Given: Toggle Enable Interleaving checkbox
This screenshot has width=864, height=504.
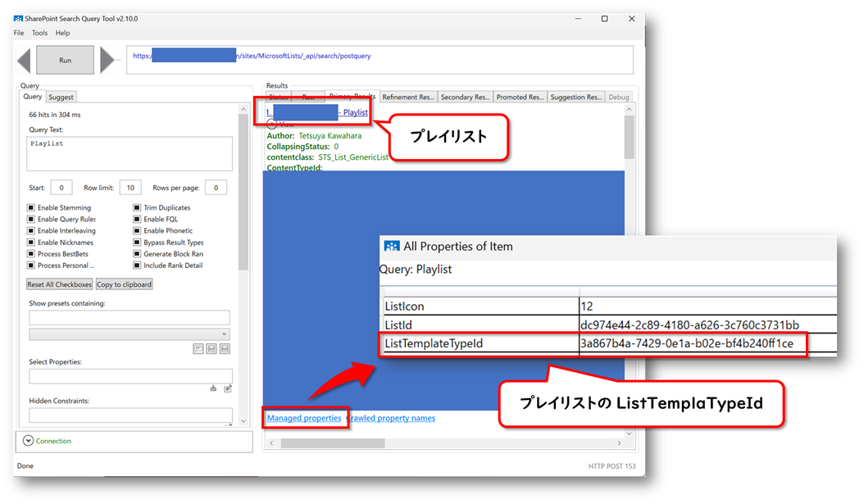Looking at the screenshot, I should [31, 231].
